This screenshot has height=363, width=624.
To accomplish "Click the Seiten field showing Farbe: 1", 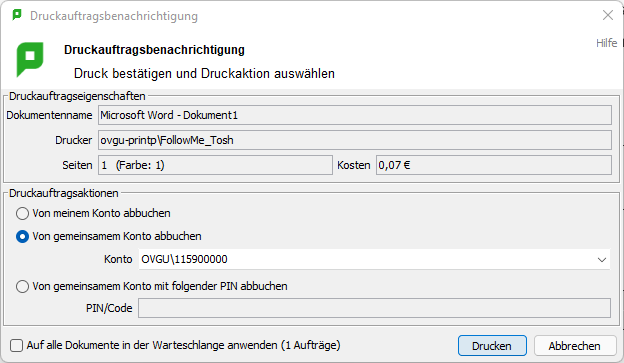I will click(215, 165).
